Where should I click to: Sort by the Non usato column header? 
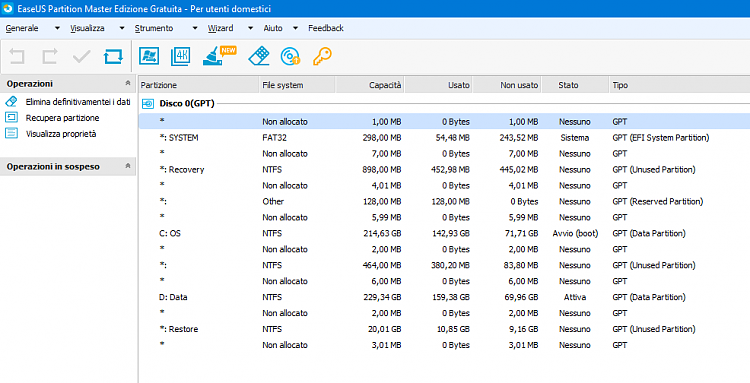pyautogui.click(x=507, y=85)
